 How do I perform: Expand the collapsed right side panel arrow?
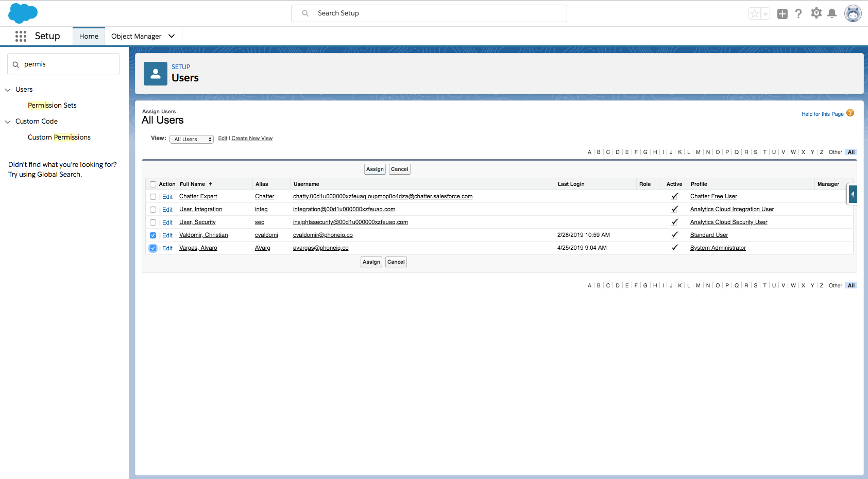click(x=853, y=194)
